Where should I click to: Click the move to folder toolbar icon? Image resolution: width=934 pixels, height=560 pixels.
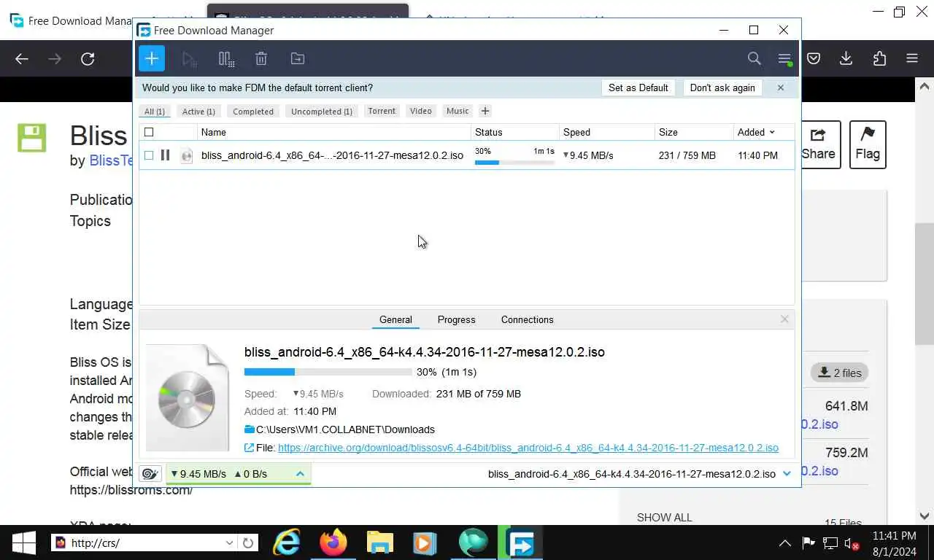pos(298,59)
